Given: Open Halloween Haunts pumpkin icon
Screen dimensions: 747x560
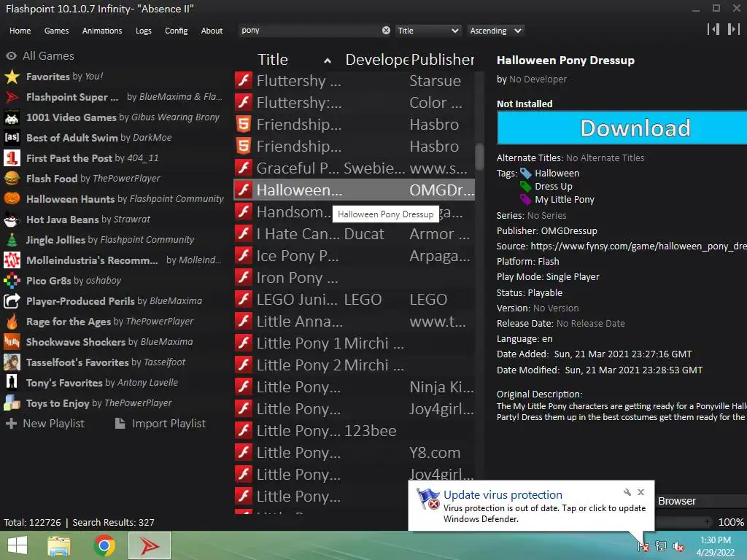Looking at the screenshot, I should 12,199.
